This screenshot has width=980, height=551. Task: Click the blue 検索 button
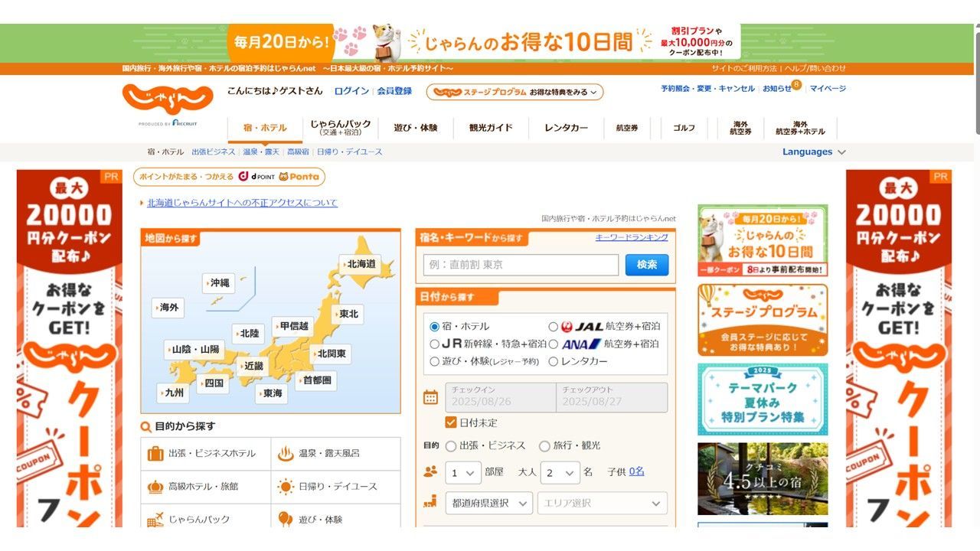tap(647, 265)
